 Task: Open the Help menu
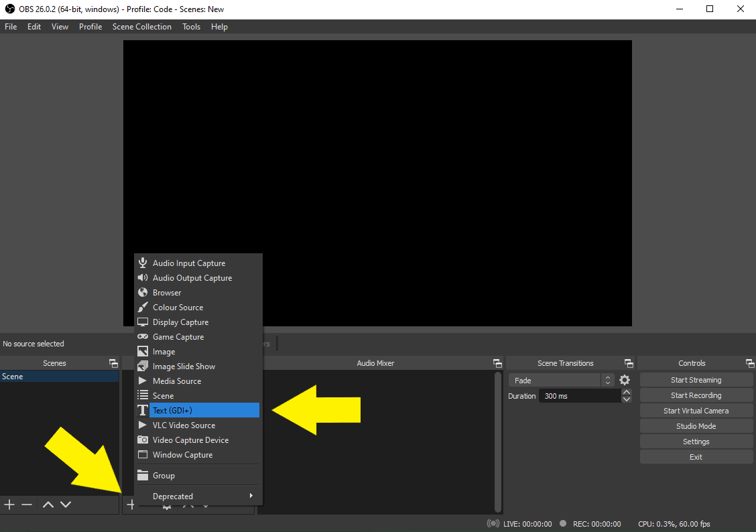click(x=219, y=27)
